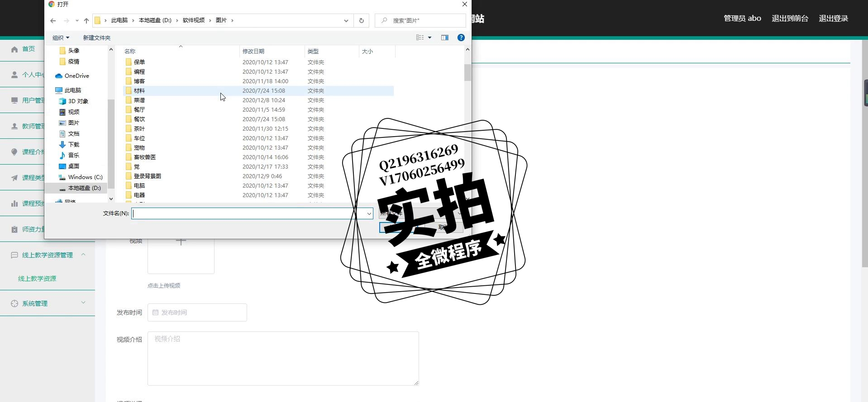Screen dimensions: 868x402
Task: Change the view layout icon
Action: (x=420, y=38)
